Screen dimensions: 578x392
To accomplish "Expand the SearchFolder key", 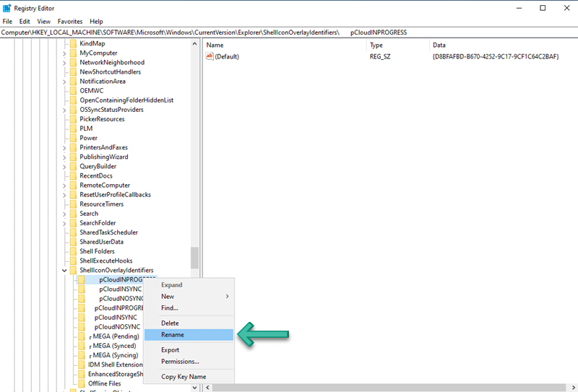I will 64,223.
